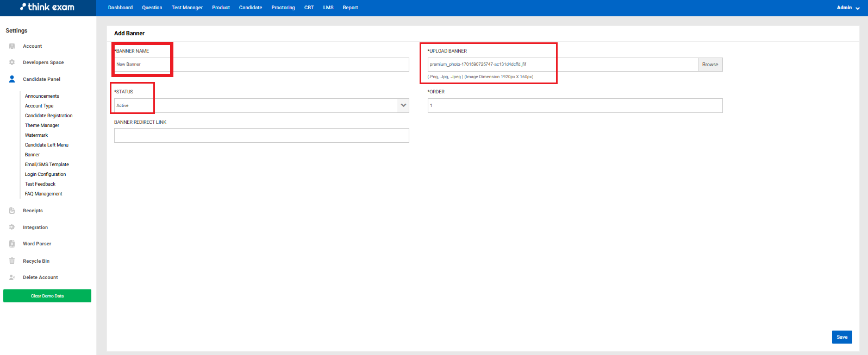Click the Word Parser icon

click(12, 244)
